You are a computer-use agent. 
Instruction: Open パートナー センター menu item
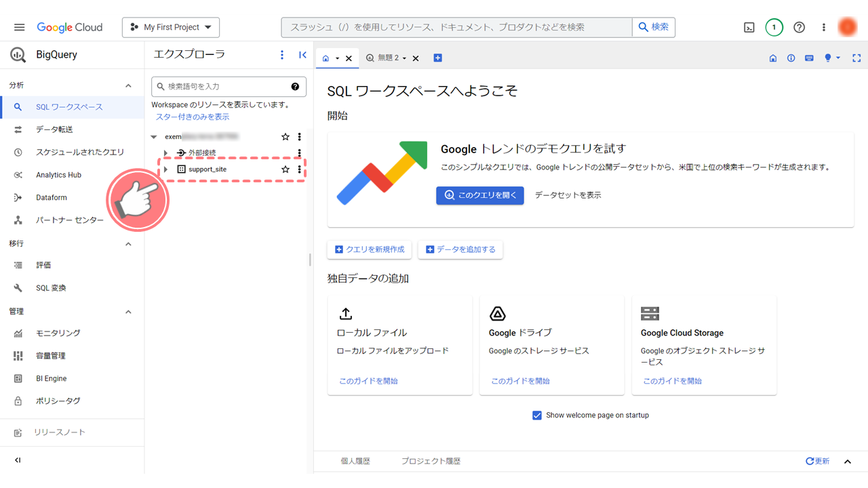(x=72, y=220)
